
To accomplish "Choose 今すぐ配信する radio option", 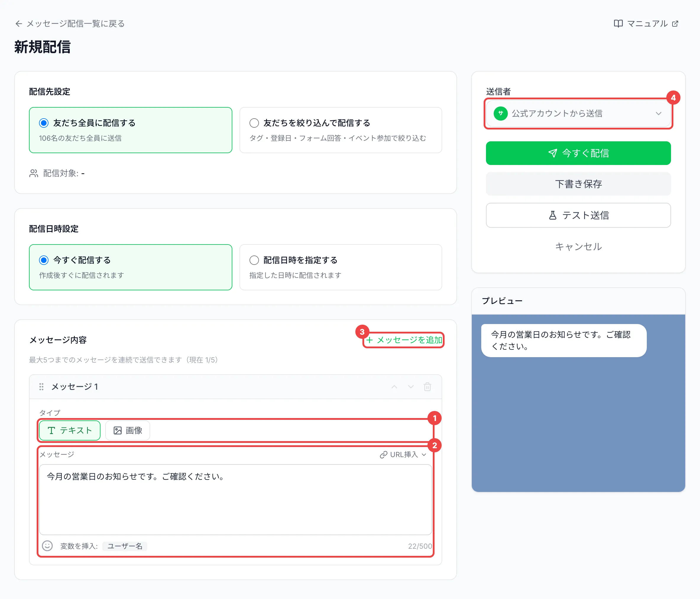I will coord(43,260).
